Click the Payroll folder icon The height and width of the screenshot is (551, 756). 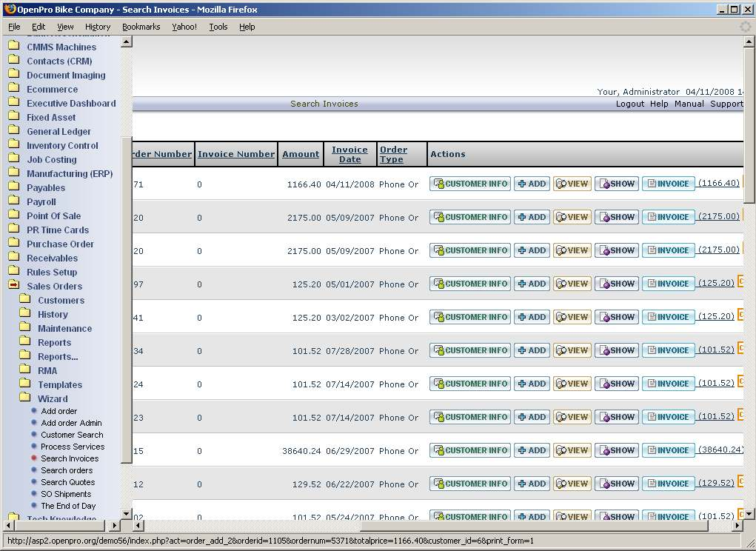point(13,201)
